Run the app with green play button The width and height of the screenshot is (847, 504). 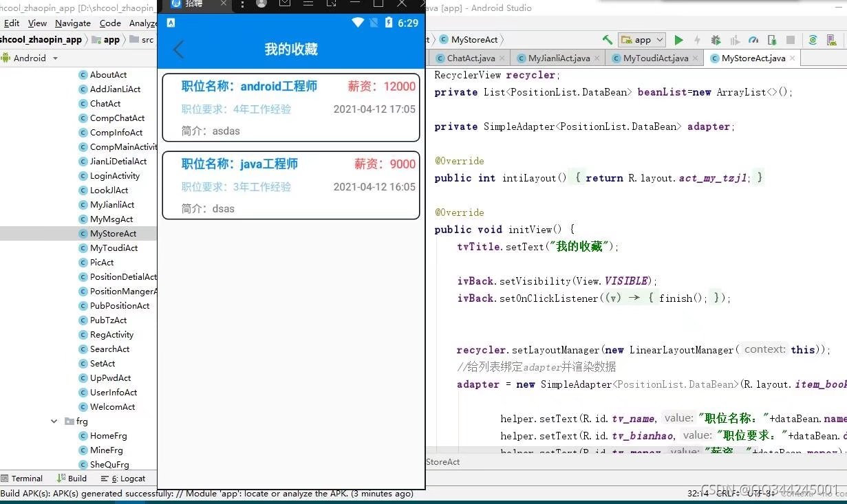(x=679, y=40)
